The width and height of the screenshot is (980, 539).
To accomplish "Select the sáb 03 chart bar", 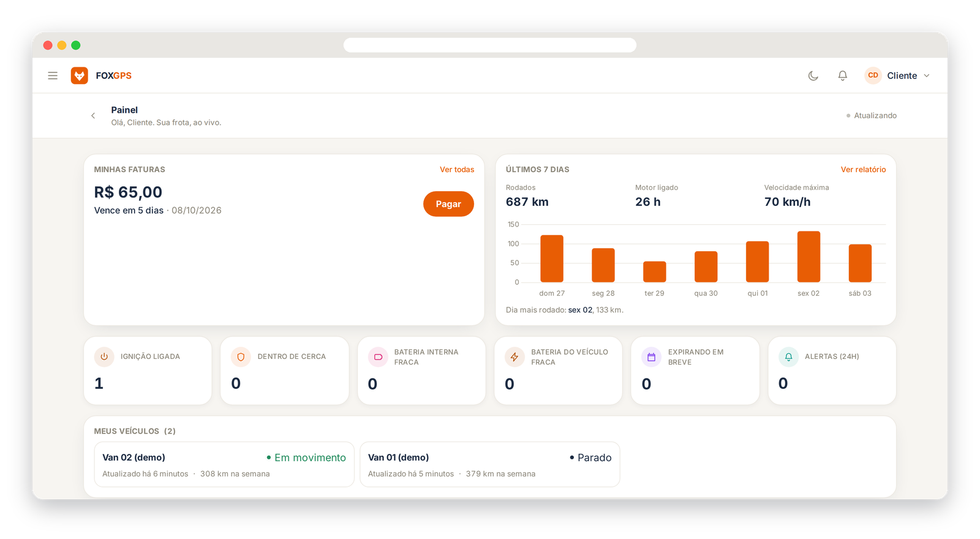I will coord(860,263).
